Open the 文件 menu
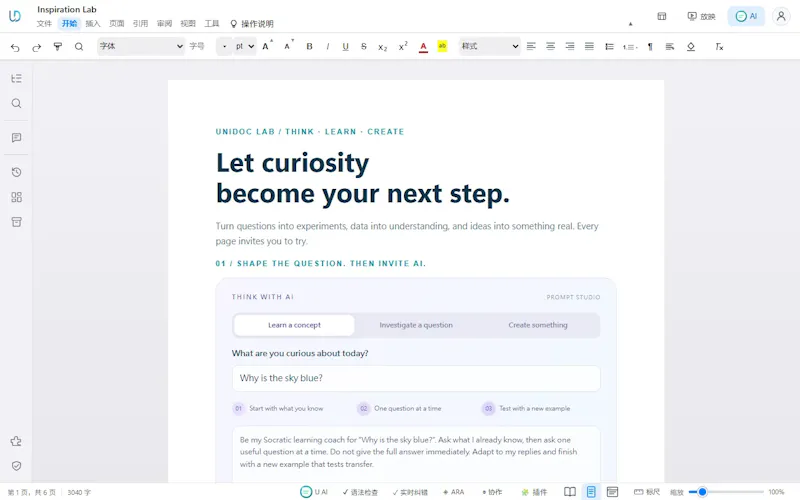The image size is (800, 500). (44, 23)
